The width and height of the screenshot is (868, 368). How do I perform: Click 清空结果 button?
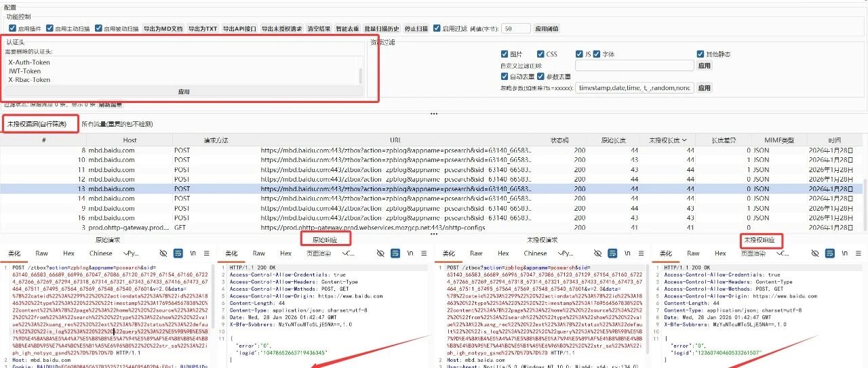319,28
